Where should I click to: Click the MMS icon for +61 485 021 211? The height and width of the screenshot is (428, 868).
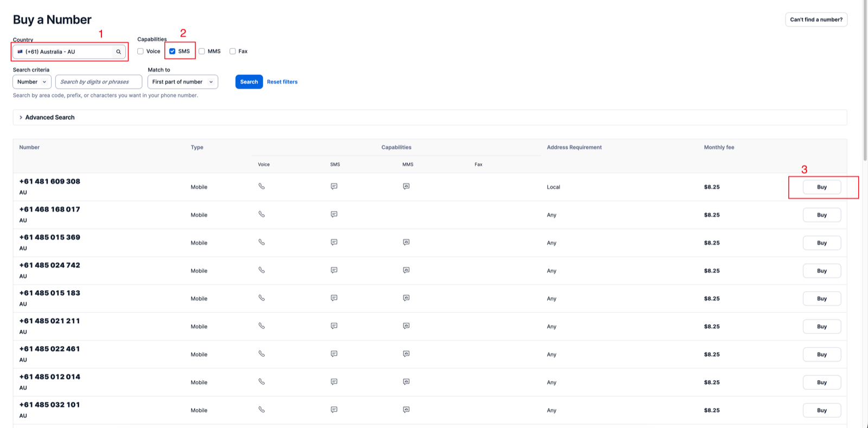[x=406, y=326]
